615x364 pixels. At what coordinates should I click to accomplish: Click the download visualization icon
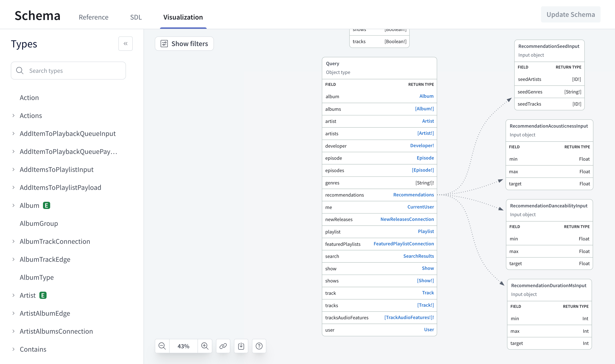point(241,346)
